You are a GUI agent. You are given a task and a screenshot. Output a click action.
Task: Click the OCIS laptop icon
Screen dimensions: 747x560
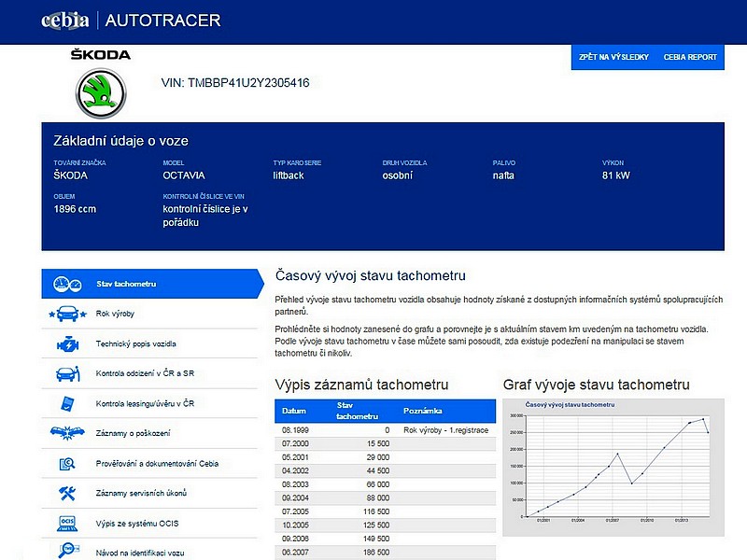67,524
